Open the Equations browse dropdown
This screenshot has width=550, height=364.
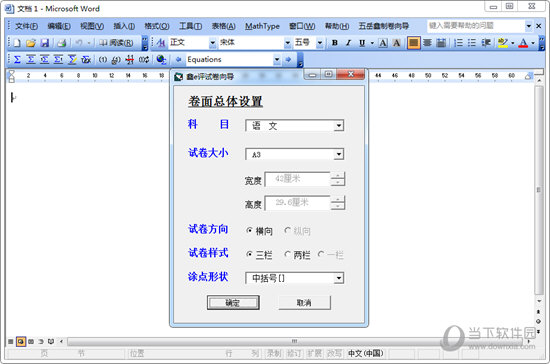click(x=277, y=60)
